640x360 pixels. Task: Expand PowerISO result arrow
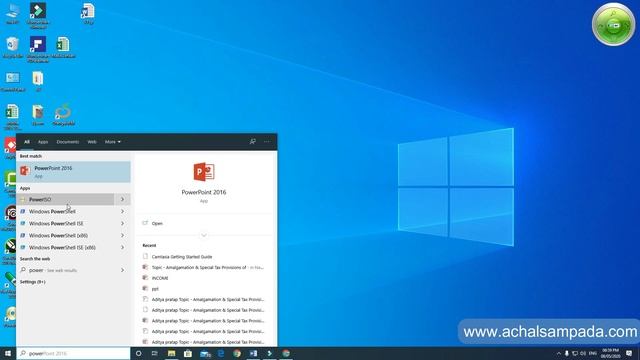pyautogui.click(x=122, y=199)
